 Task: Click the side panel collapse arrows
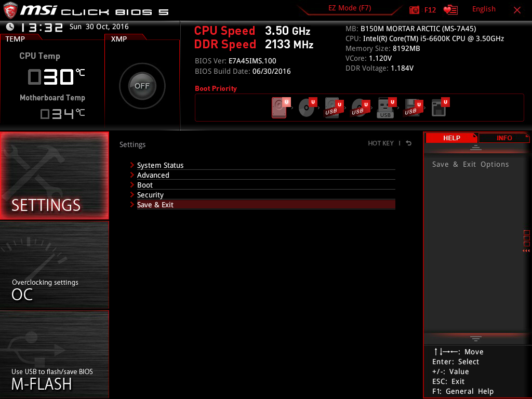[x=526, y=251]
